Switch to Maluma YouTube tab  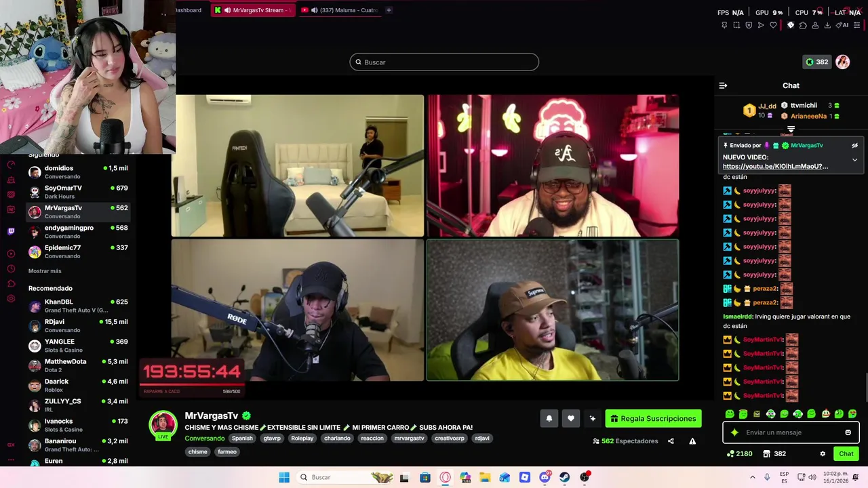[x=339, y=10]
